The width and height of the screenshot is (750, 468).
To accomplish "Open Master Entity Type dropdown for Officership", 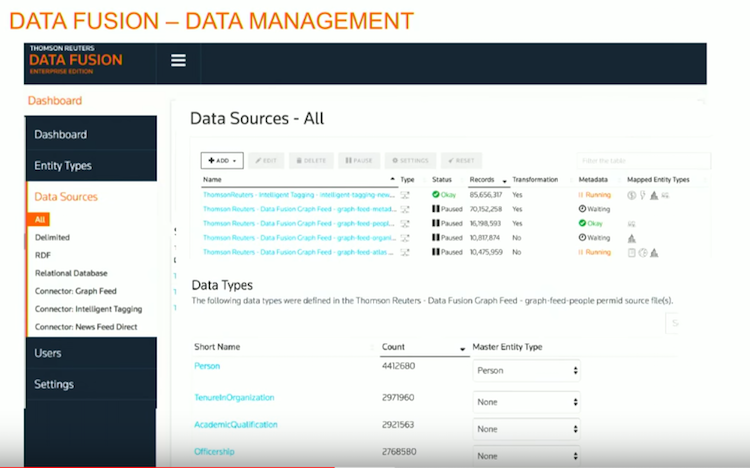I will (x=526, y=456).
